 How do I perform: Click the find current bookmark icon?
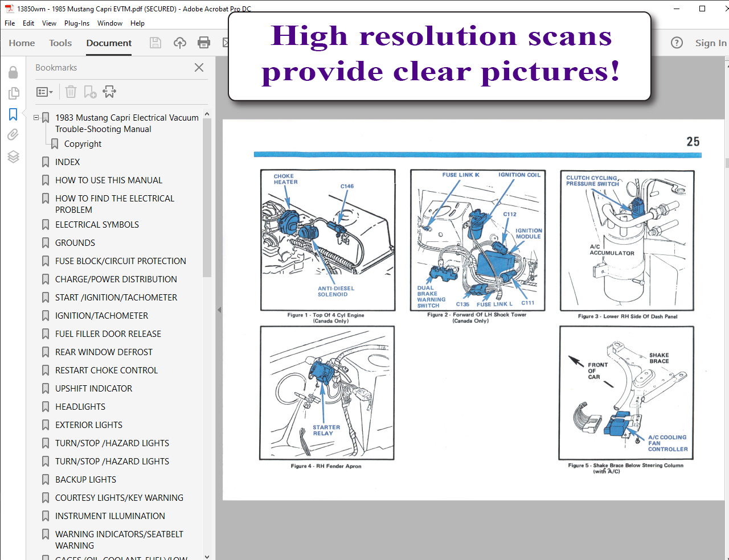(109, 92)
